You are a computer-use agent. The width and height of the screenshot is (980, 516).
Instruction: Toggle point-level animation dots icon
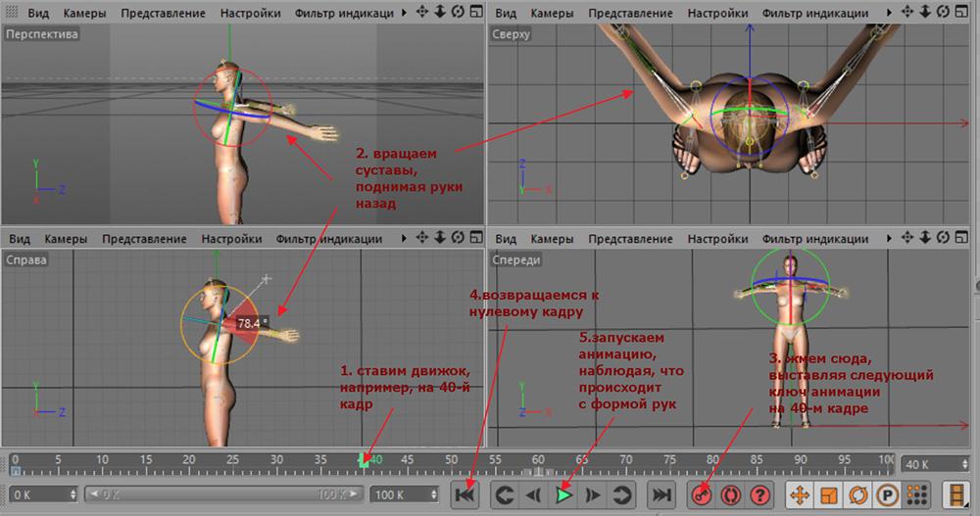pyautogui.click(x=917, y=495)
